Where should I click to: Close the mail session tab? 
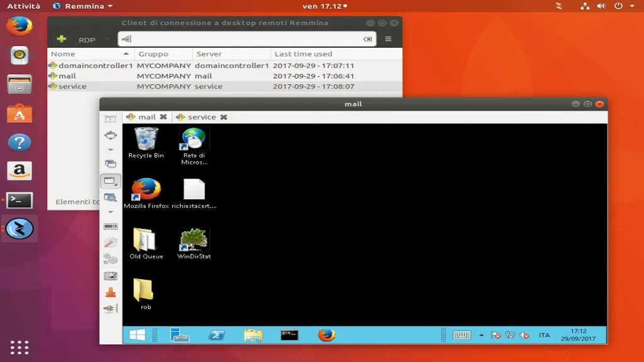point(164,117)
